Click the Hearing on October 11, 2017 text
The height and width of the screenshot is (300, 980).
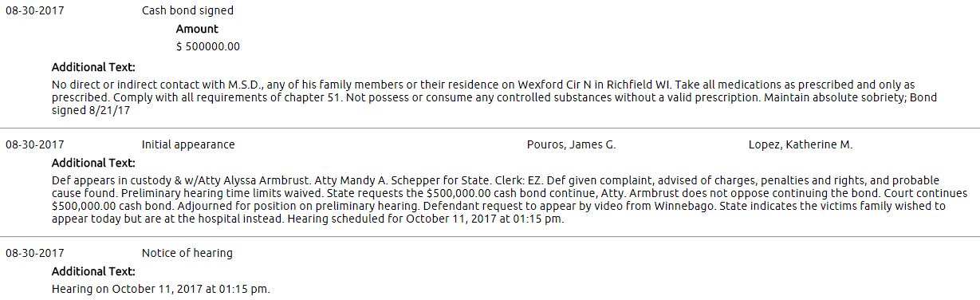(x=161, y=289)
